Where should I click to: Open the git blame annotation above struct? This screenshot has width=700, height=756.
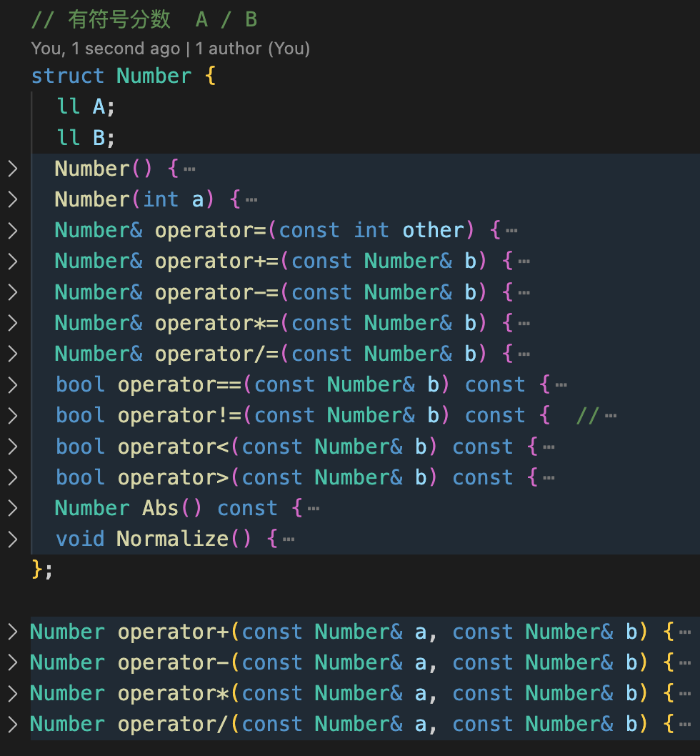(x=170, y=49)
